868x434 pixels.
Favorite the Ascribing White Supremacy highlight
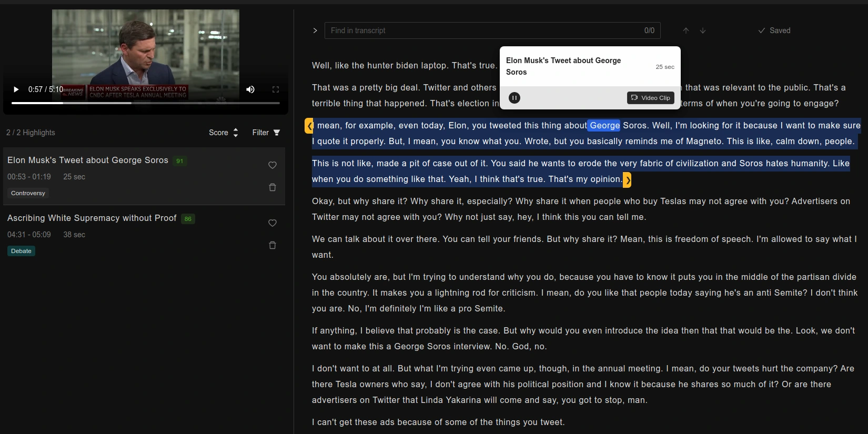[x=272, y=223]
